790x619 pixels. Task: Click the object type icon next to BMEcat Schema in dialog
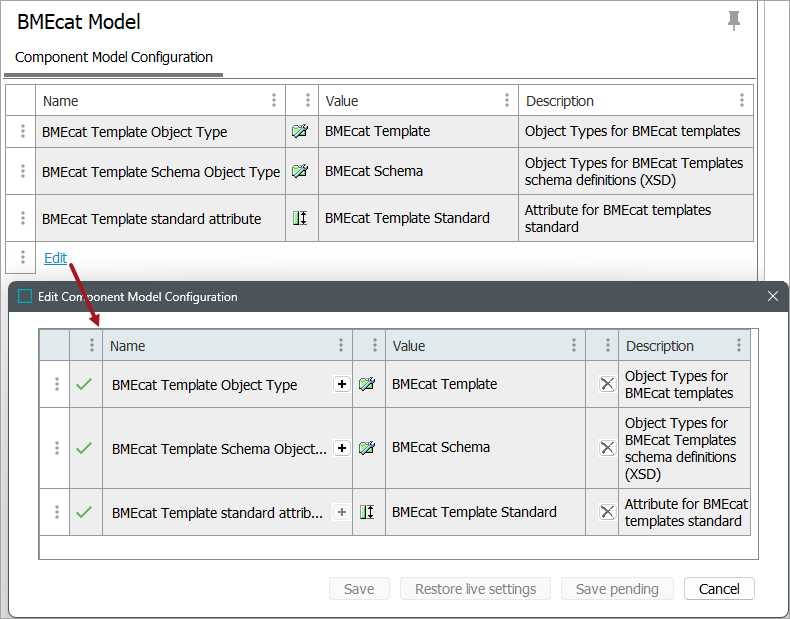(368, 448)
